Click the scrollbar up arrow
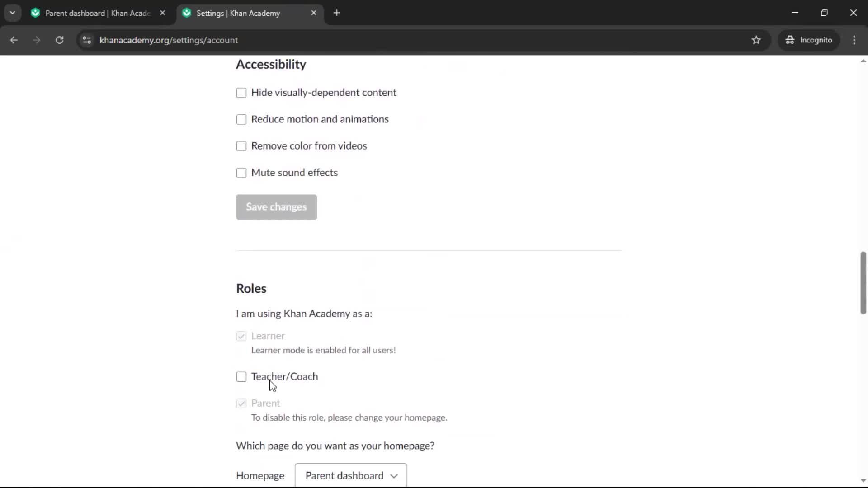868x488 pixels. pyautogui.click(x=863, y=61)
